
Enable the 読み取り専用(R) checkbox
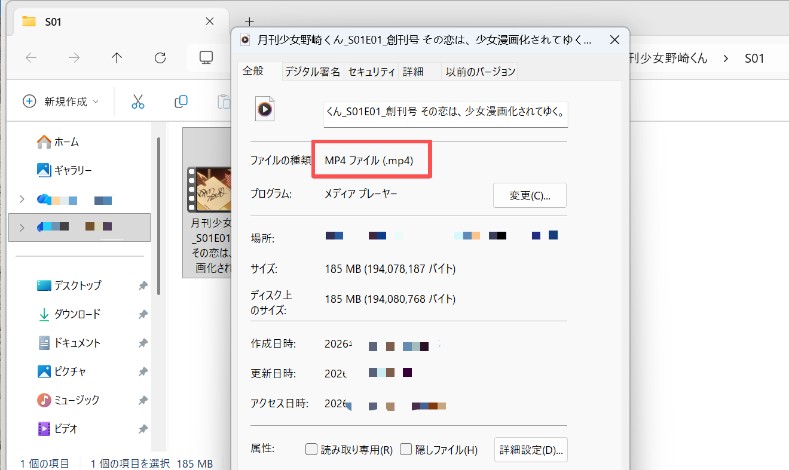[311, 449]
